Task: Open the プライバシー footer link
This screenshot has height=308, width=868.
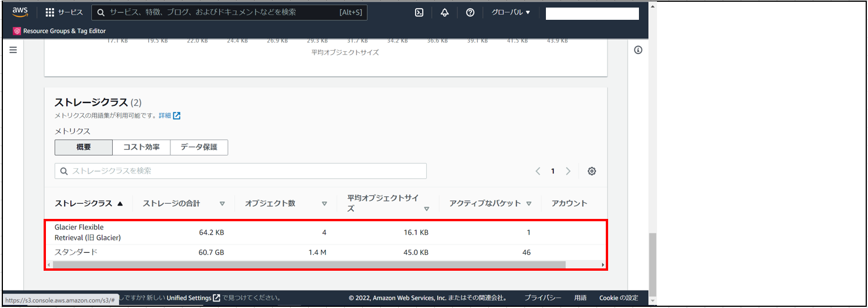Action: click(542, 298)
